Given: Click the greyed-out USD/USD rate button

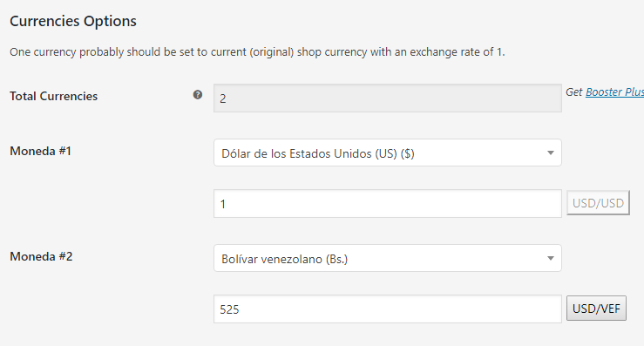Looking at the screenshot, I should coord(598,202).
